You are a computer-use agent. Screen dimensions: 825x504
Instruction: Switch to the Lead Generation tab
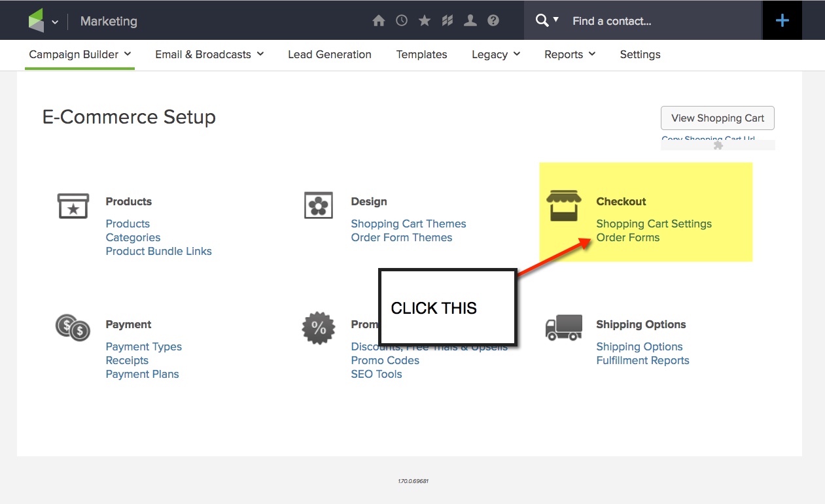pos(330,54)
